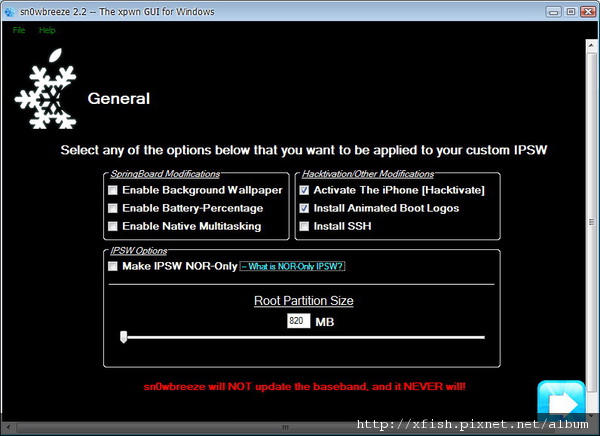The height and width of the screenshot is (436, 600).
Task: Click 'Hacktivation/Other Modifications' group title
Action: coord(368,174)
